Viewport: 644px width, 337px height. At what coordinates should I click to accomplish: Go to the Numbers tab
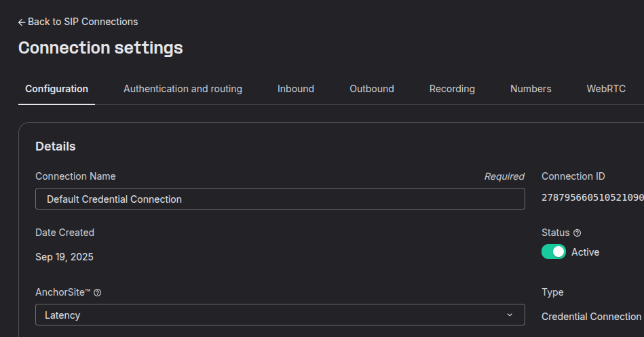[x=531, y=89]
